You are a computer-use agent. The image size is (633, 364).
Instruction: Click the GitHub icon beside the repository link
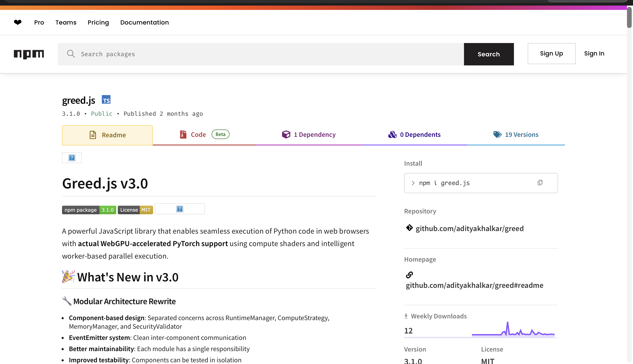[409, 228]
